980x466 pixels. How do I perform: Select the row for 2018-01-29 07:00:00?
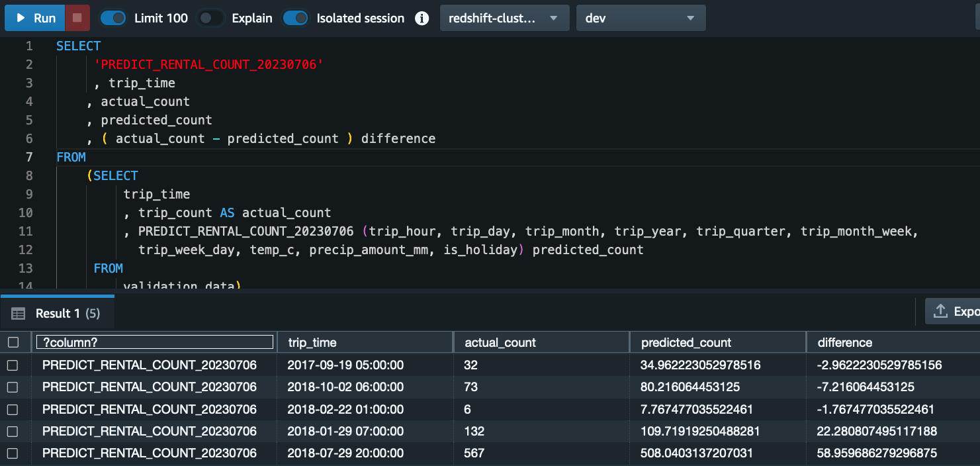click(x=13, y=432)
